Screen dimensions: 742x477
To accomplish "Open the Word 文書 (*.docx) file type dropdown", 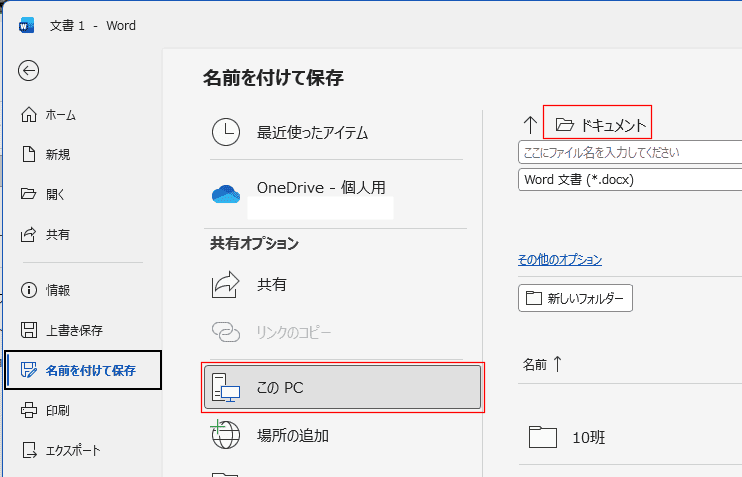I will 630,180.
